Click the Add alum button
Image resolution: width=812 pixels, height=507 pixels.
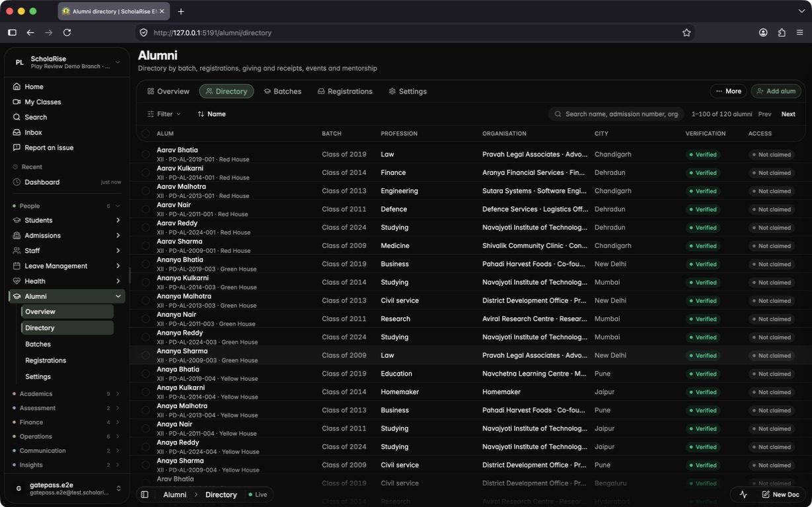click(776, 91)
